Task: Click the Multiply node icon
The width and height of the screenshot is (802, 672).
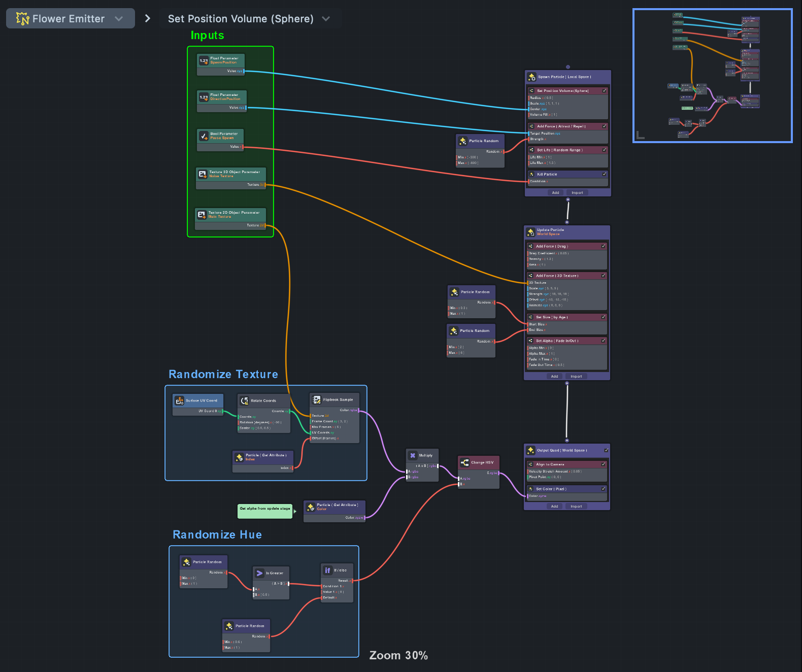Action: click(x=413, y=455)
